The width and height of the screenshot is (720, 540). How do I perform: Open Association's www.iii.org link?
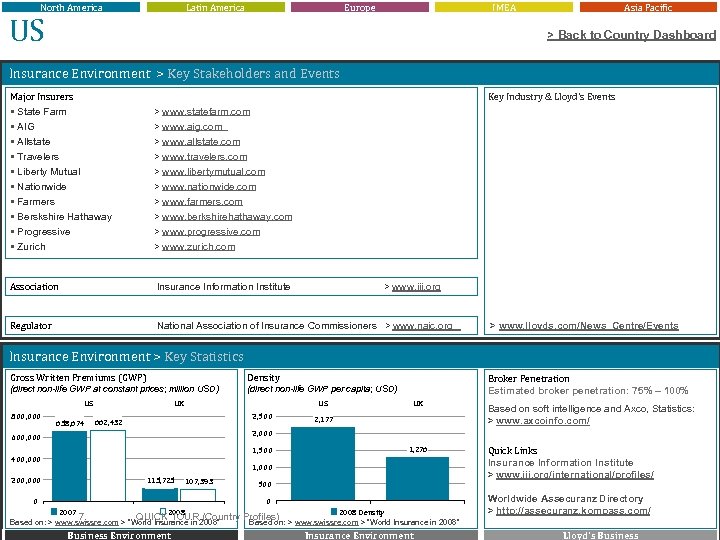click(416, 287)
